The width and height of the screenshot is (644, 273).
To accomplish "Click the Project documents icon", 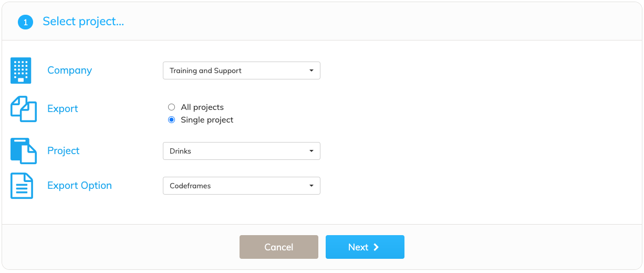I will (x=24, y=151).
